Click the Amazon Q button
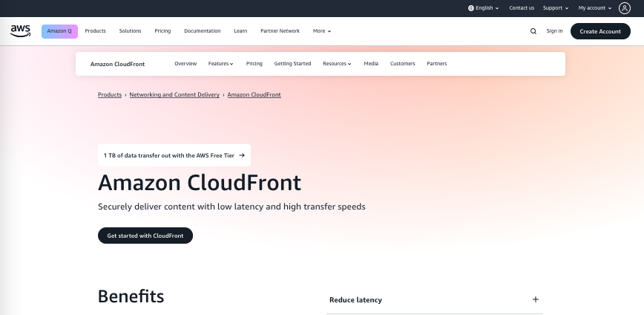Image resolution: width=644 pixels, height=315 pixels. click(x=59, y=31)
